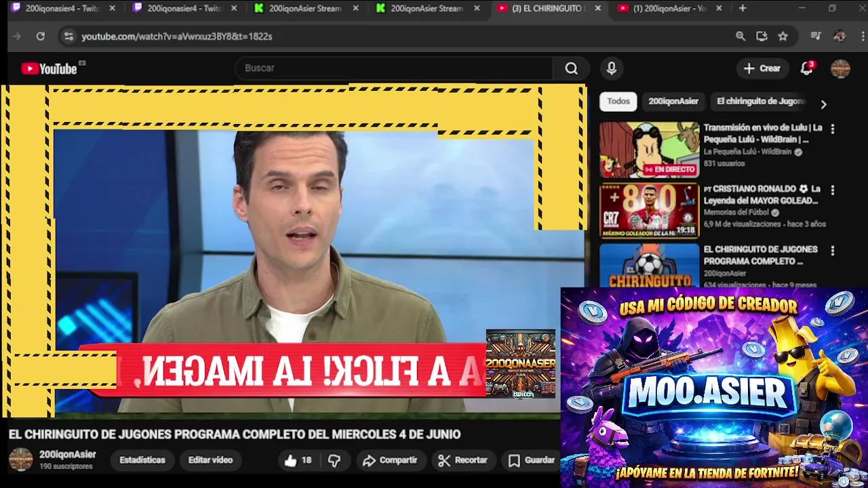The height and width of the screenshot is (488, 868).
Task: Bookmark this page with the star icon
Action: (x=783, y=36)
